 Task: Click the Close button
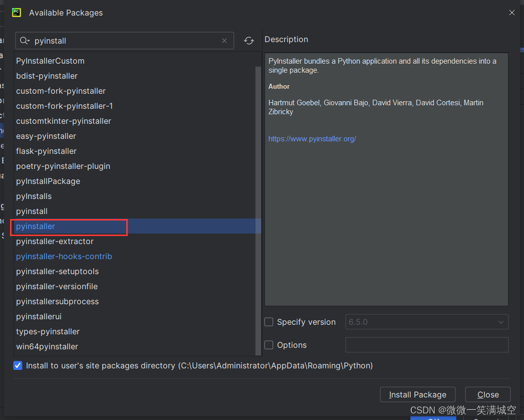pyautogui.click(x=487, y=394)
